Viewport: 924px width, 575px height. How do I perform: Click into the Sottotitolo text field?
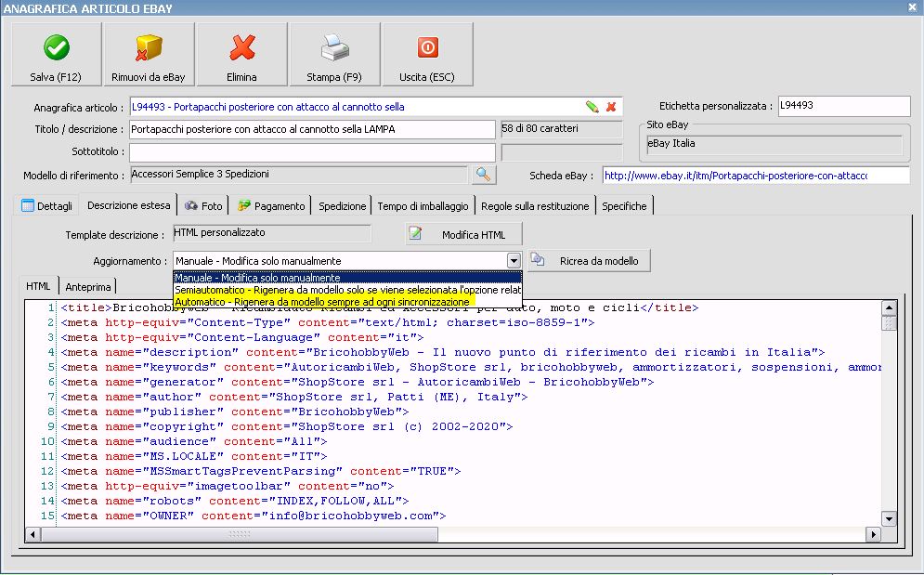[x=312, y=152]
